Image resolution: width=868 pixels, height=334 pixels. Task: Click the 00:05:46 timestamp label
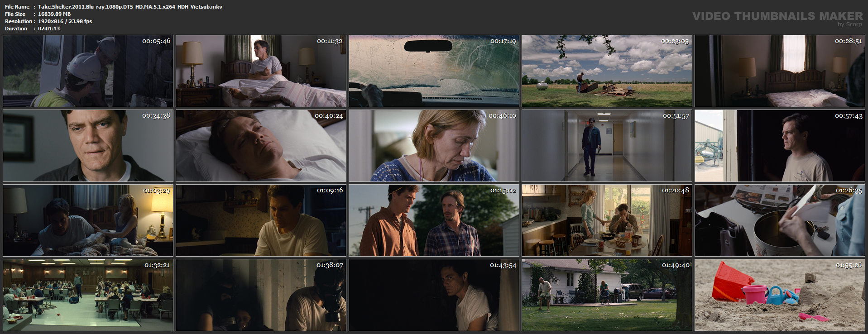tap(156, 41)
